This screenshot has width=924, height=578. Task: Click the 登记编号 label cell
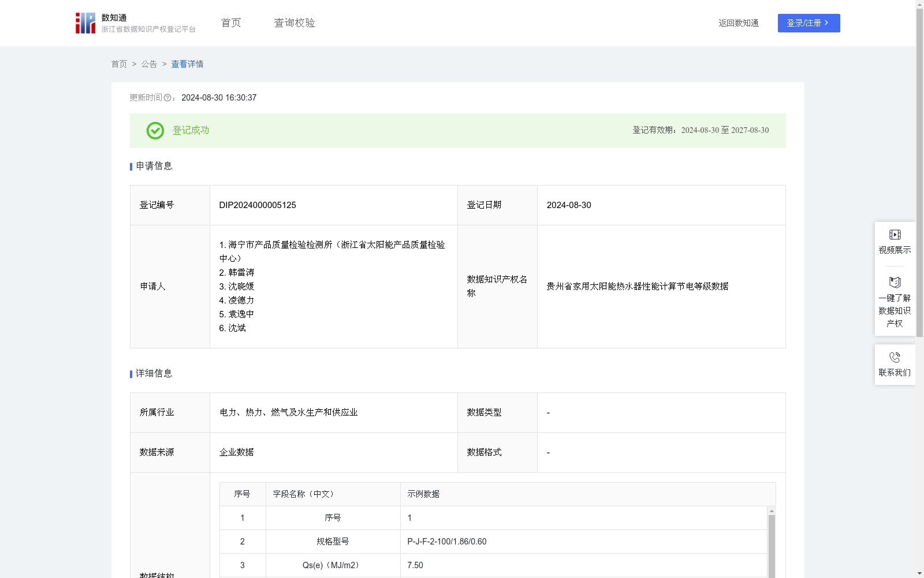170,205
